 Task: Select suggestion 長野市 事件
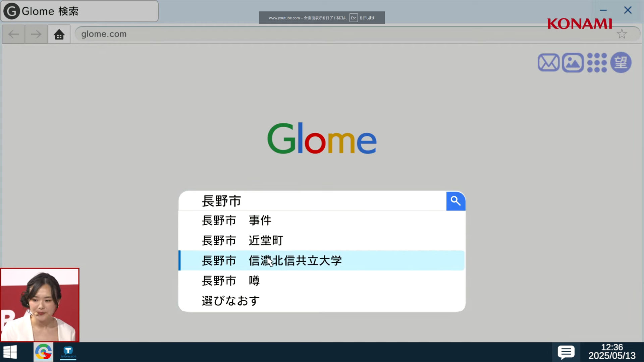[x=322, y=221]
